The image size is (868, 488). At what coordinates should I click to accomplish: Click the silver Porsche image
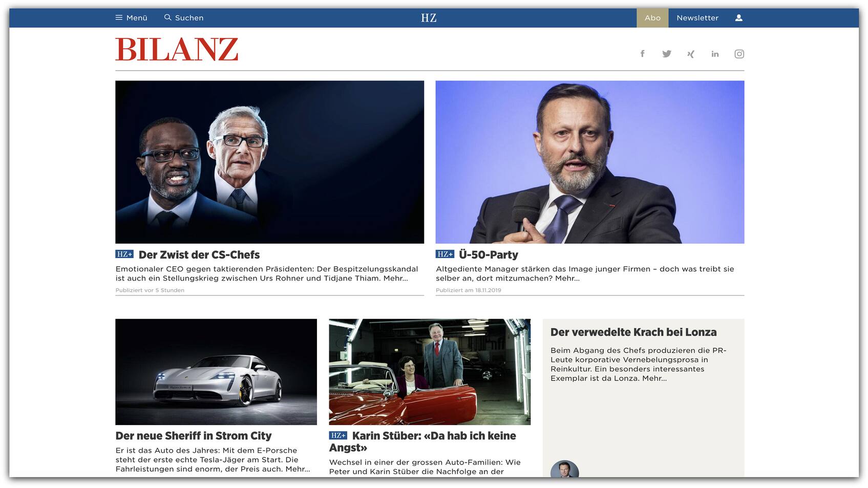pyautogui.click(x=216, y=372)
